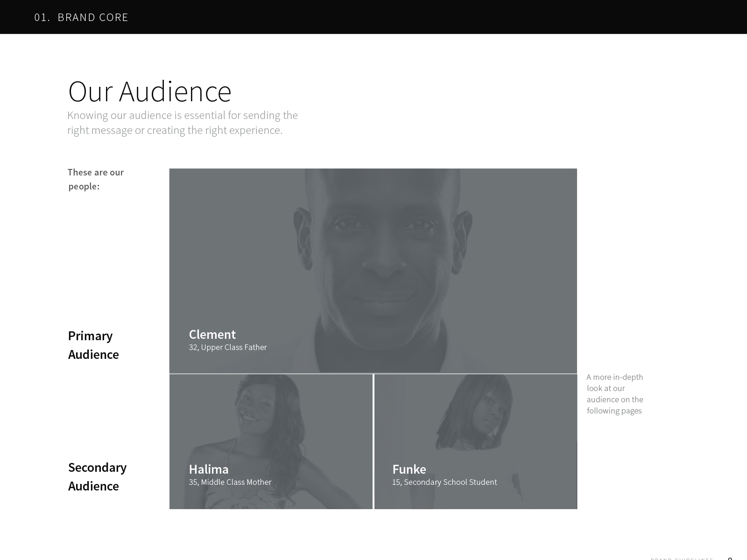
Task: Click the 'Secondary Audience' heading
Action: click(x=97, y=476)
